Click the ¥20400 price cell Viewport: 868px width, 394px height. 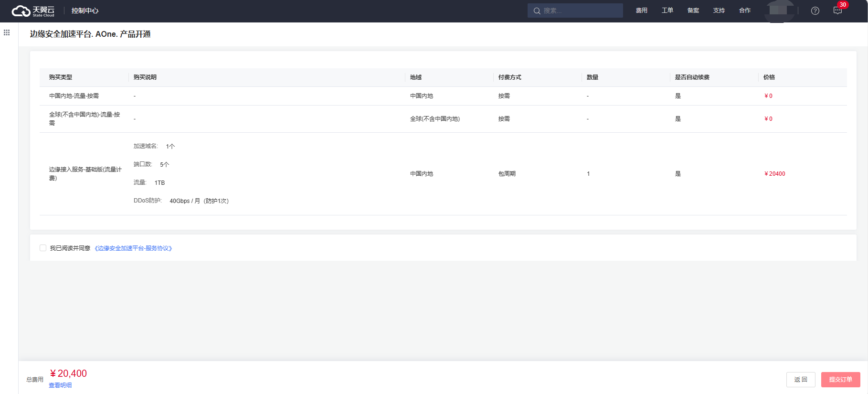(x=774, y=174)
